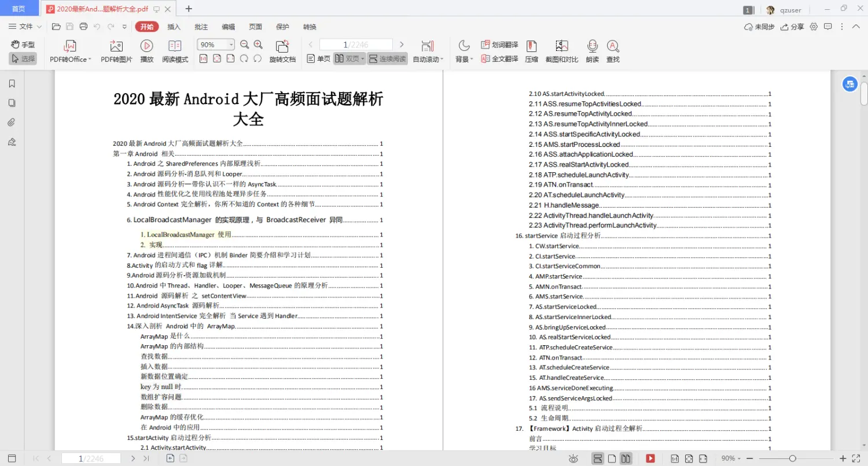
Task: Rotate view counterclockwise icon in ribbon
Action: pyautogui.click(x=258, y=58)
